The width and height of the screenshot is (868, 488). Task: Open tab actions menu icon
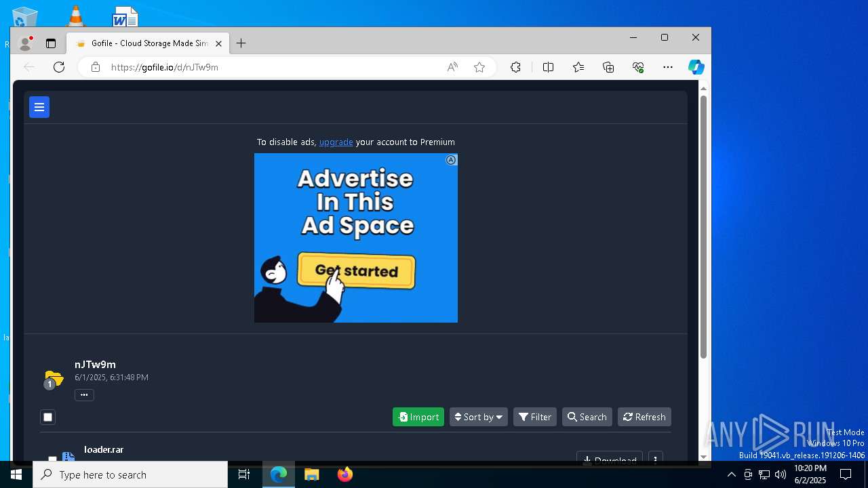(x=51, y=43)
